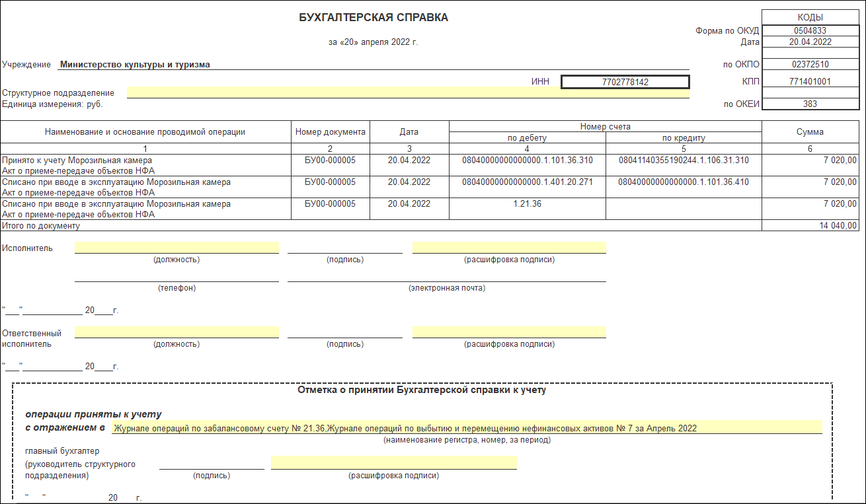The image size is (866, 504).
Task: Select the ОКПО code 02372510
Action: pos(810,65)
